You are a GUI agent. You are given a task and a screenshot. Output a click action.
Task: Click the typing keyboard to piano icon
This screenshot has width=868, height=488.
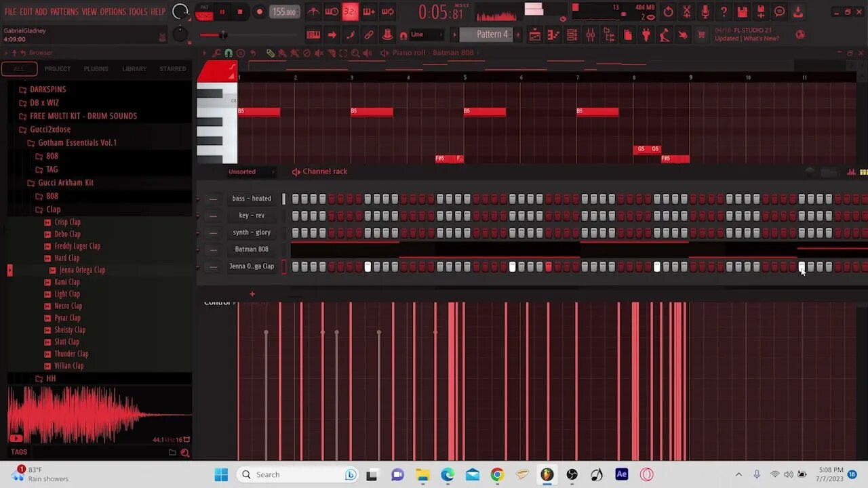pyautogui.click(x=313, y=35)
